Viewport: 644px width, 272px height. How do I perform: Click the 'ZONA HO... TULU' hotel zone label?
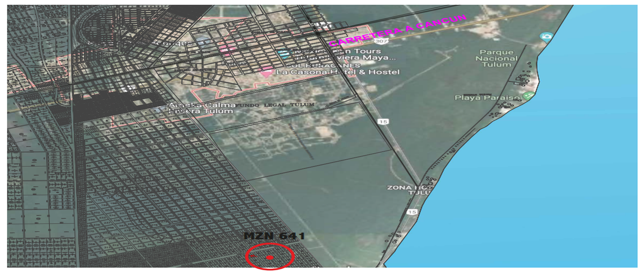[x=409, y=191]
